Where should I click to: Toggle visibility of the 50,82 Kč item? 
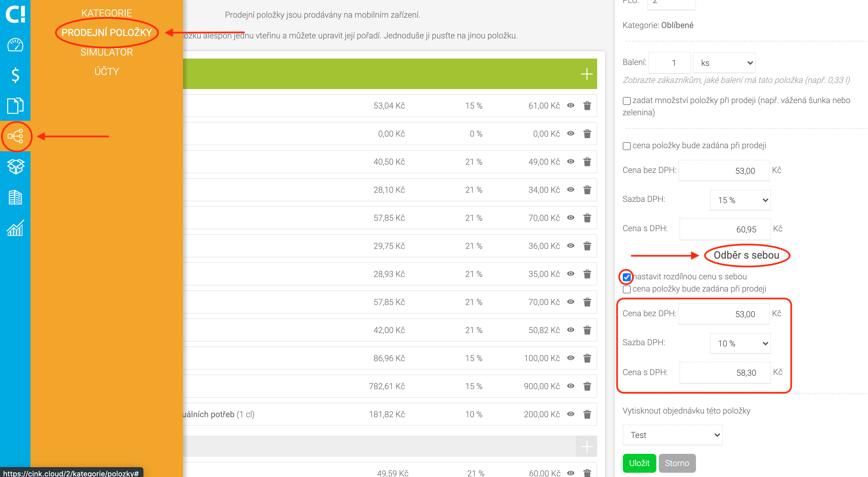click(x=570, y=330)
